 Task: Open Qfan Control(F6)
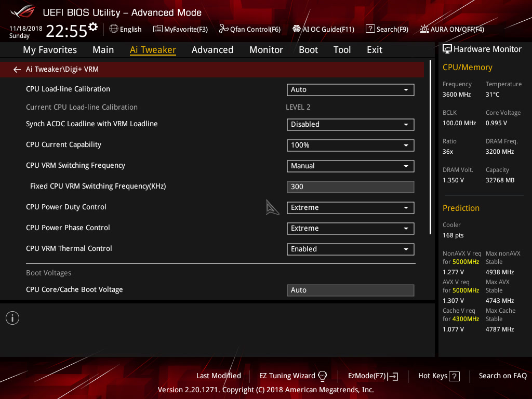point(255,30)
